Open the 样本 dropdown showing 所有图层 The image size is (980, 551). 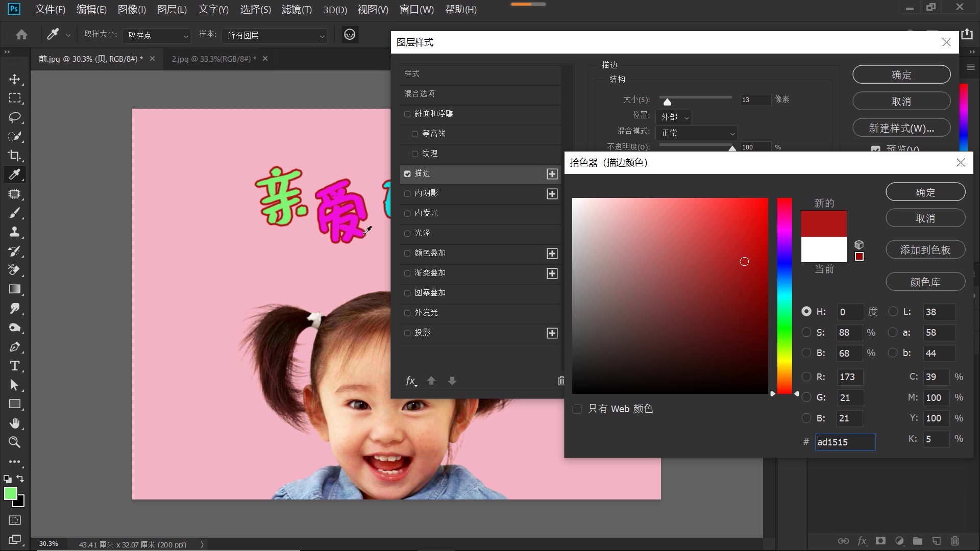coord(275,35)
